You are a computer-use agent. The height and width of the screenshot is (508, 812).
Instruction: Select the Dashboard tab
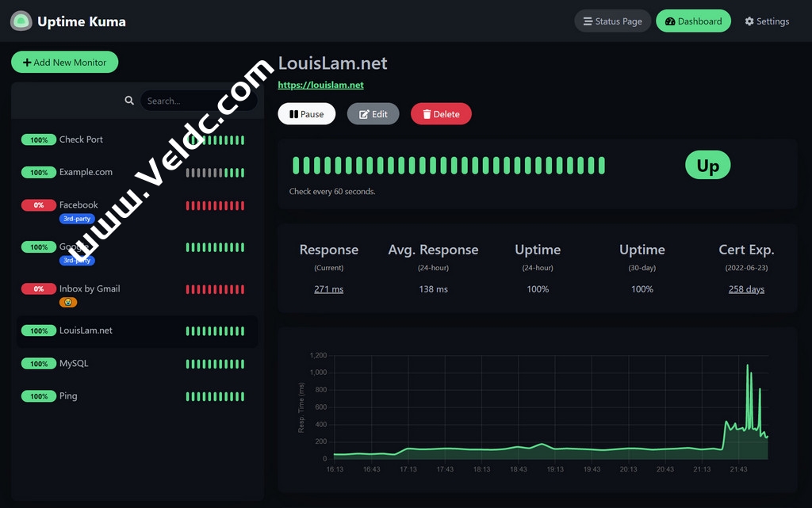693,21
